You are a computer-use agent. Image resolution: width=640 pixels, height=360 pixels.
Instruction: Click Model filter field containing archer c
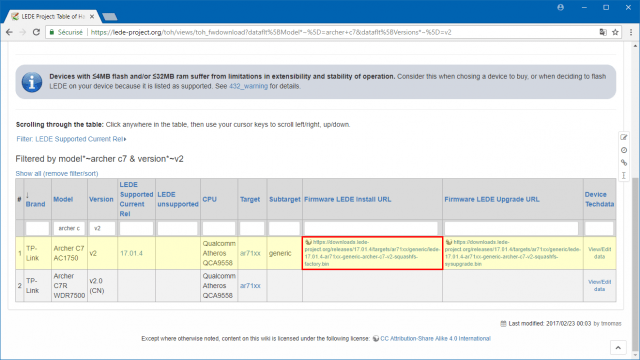point(69,228)
